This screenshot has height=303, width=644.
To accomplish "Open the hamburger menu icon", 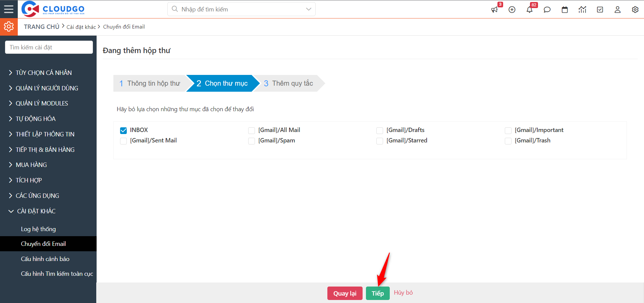I will pyautogui.click(x=9, y=9).
